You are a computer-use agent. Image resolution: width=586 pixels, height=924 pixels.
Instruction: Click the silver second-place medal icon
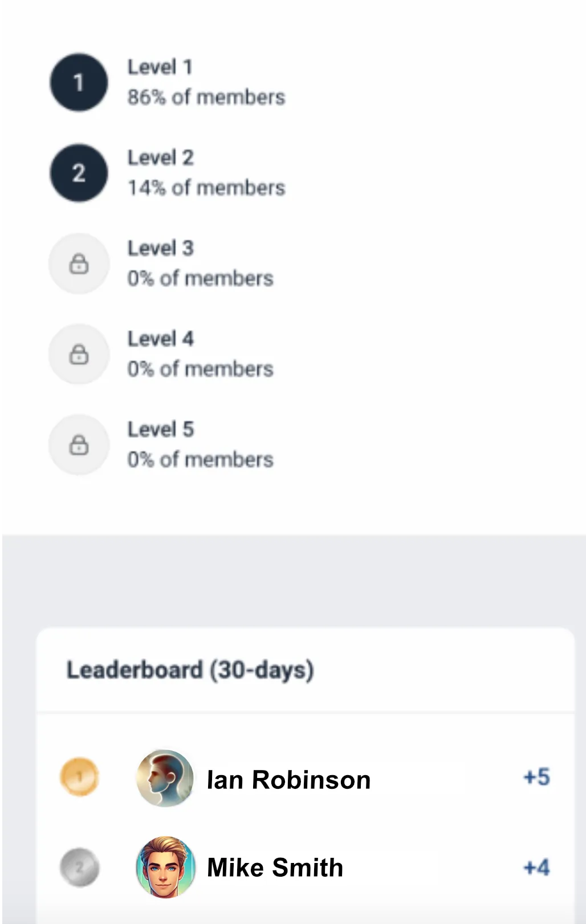(x=80, y=867)
